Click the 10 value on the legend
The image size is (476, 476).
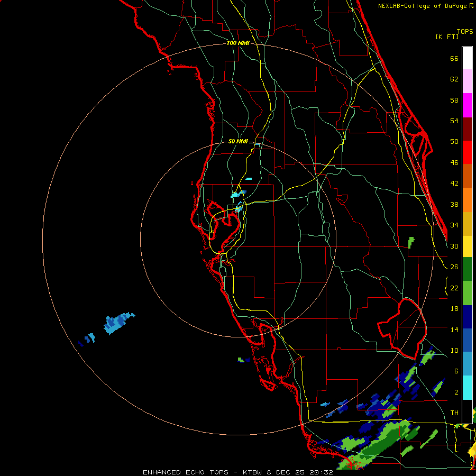point(454,351)
